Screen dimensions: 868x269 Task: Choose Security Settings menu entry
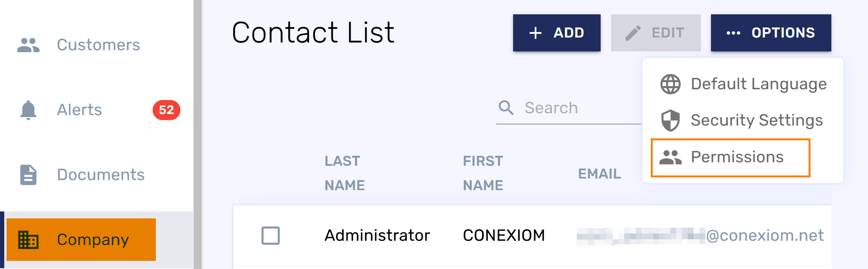757,120
